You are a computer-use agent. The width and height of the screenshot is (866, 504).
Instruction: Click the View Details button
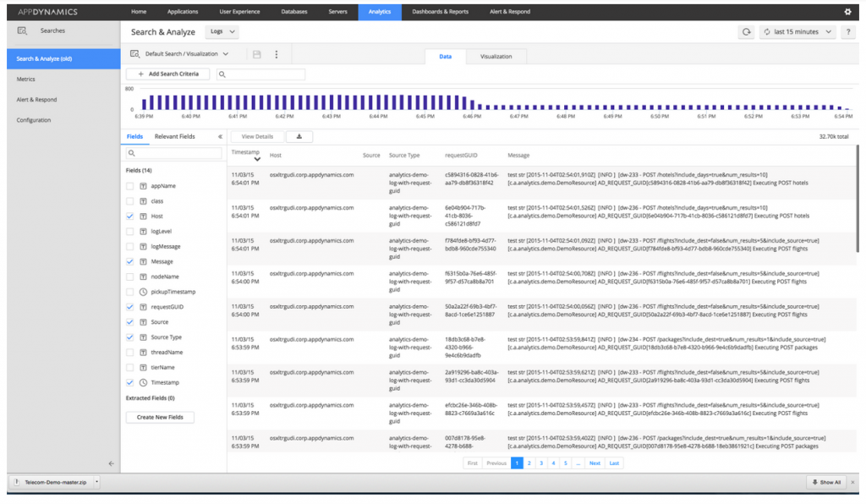[257, 136]
